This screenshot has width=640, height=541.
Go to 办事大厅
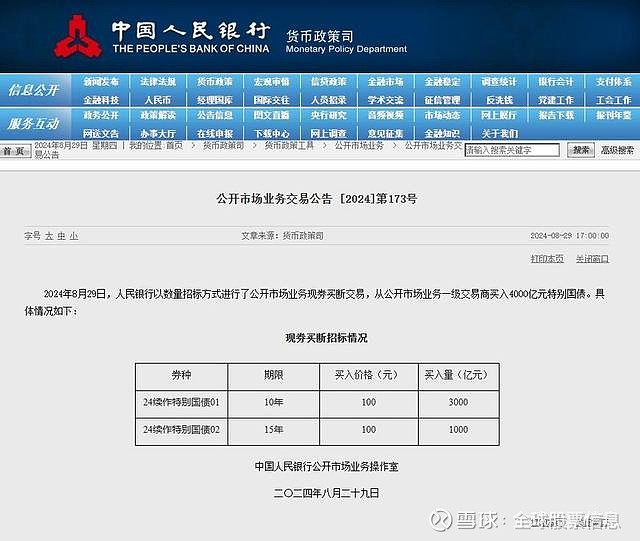click(x=158, y=134)
